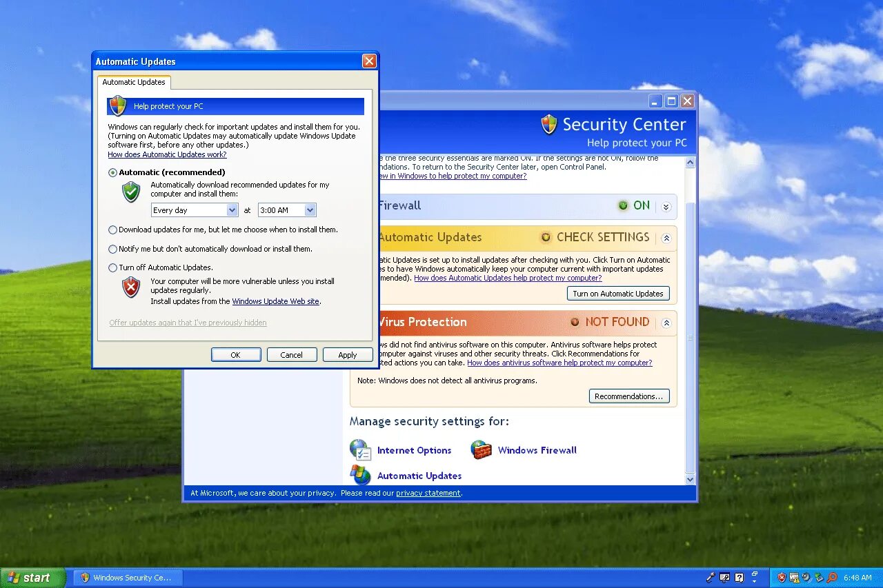Select 'Download updates for me' radio option
The image size is (883, 588).
pos(113,230)
